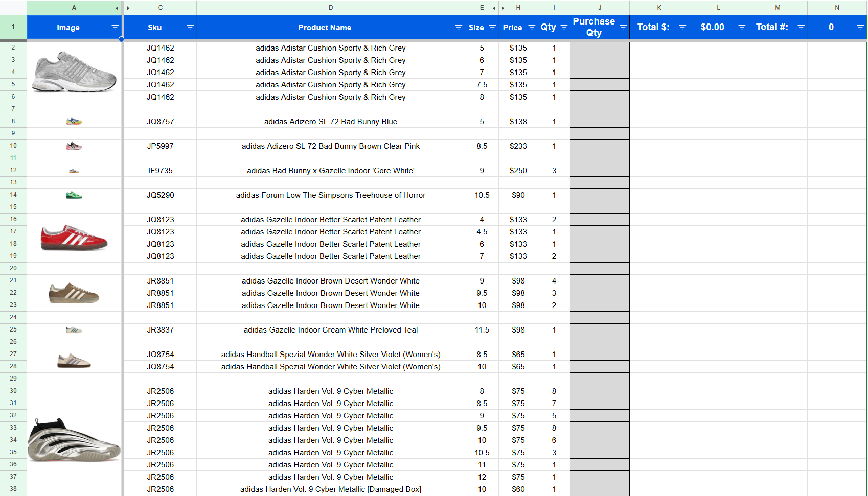Select row 12 header

click(13, 170)
